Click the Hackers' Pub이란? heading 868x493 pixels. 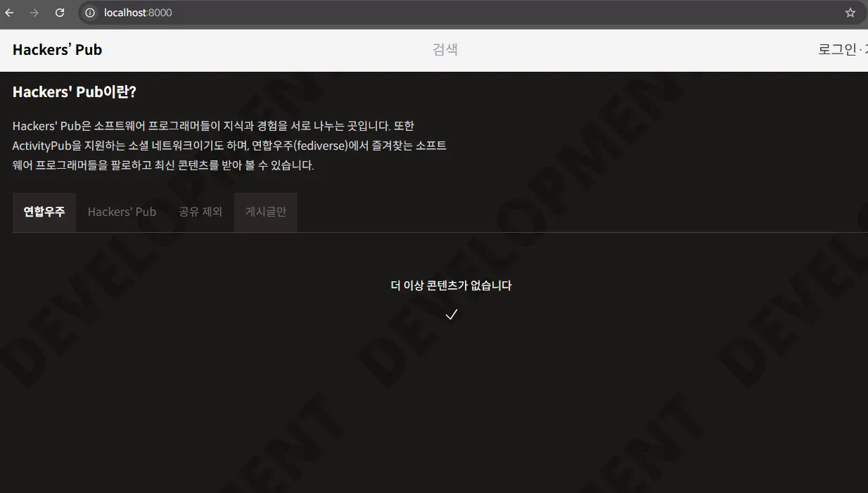point(75,92)
